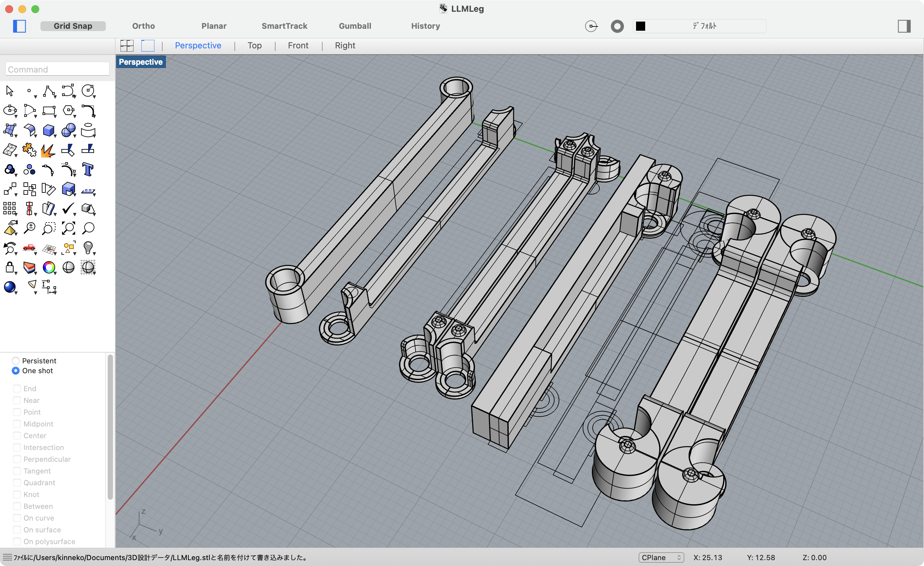
Task: Enable the Center snap checkbox
Action: (17, 435)
